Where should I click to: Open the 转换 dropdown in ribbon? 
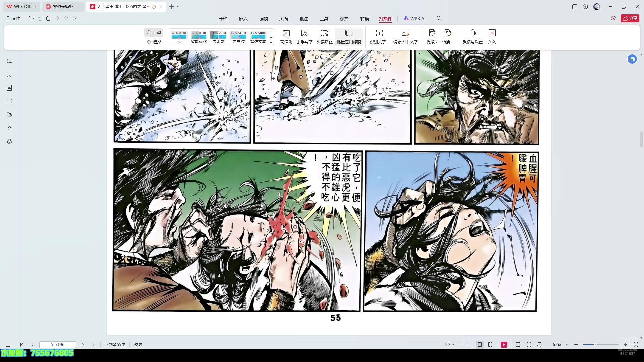click(448, 37)
